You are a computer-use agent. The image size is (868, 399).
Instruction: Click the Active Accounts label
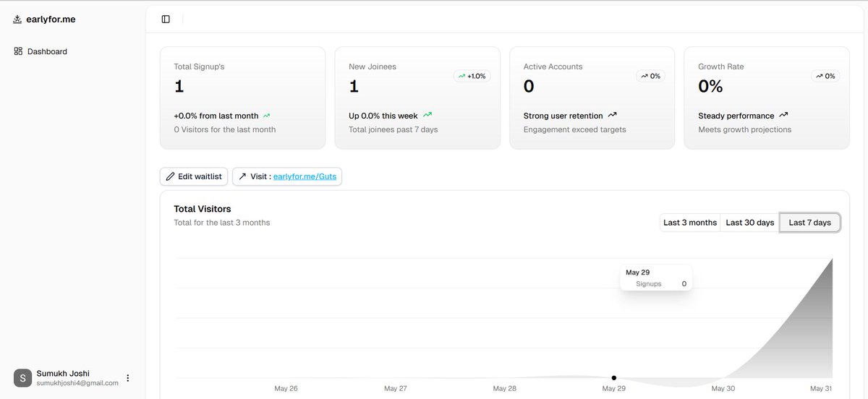click(553, 66)
